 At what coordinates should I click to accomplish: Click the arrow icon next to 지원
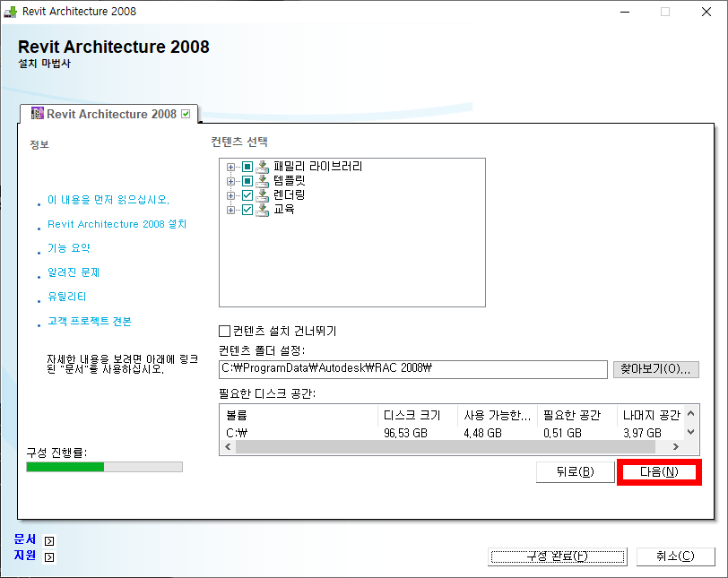coord(49,556)
